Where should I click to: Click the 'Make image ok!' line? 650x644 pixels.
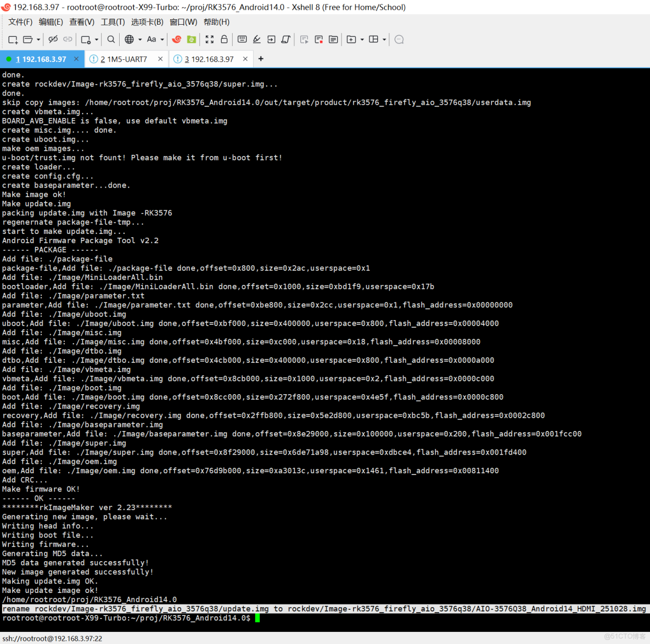[x=33, y=194]
